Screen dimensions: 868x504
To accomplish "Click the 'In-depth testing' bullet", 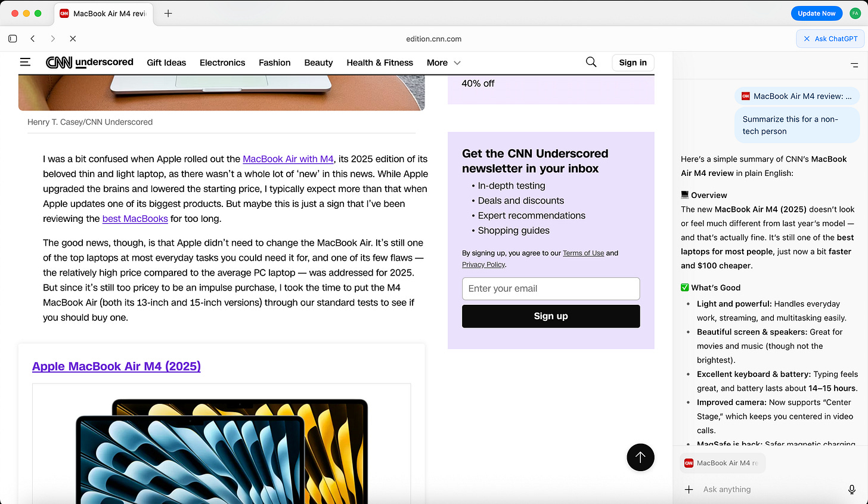I will [x=511, y=185].
